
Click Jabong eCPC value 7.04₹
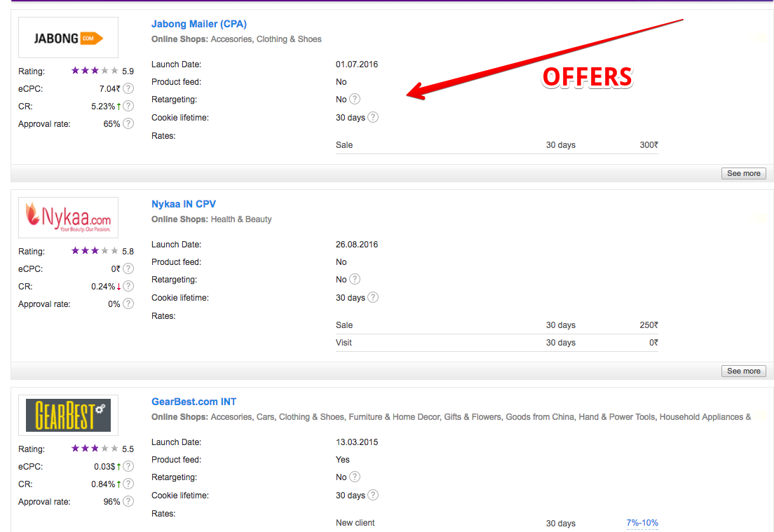pyautogui.click(x=109, y=89)
